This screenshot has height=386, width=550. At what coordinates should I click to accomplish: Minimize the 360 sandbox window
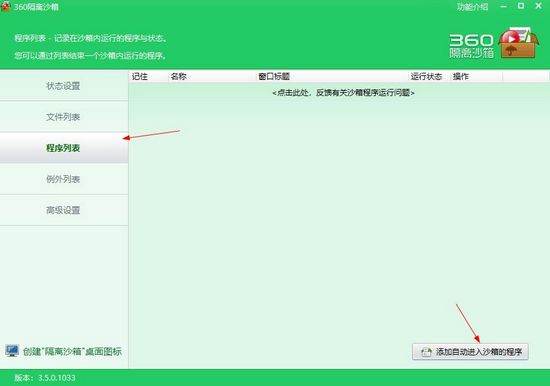(x=503, y=7)
